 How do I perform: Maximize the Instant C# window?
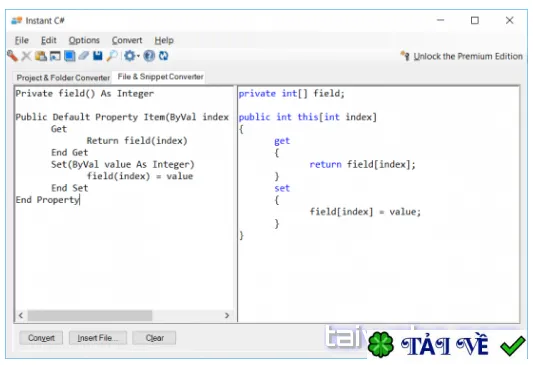coord(475,20)
